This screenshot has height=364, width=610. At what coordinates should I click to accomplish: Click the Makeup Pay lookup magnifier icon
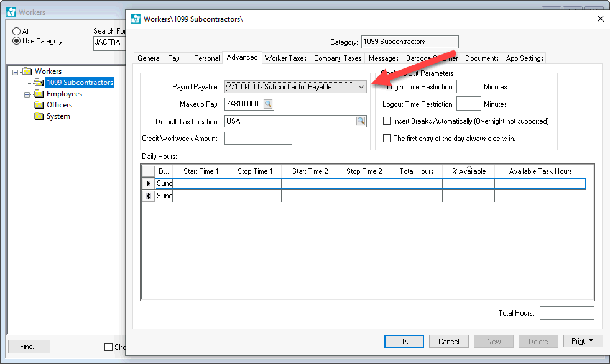(x=268, y=104)
